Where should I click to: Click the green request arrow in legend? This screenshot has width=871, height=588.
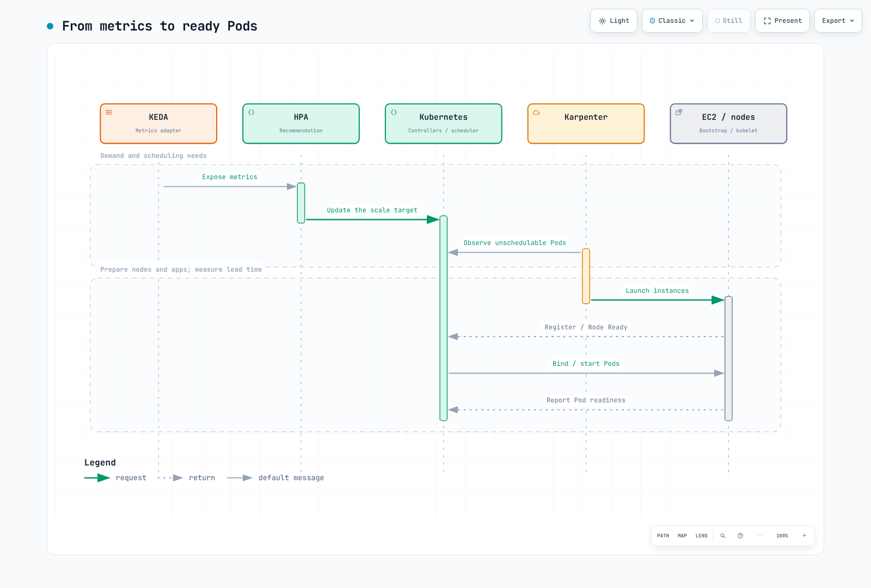point(97,478)
